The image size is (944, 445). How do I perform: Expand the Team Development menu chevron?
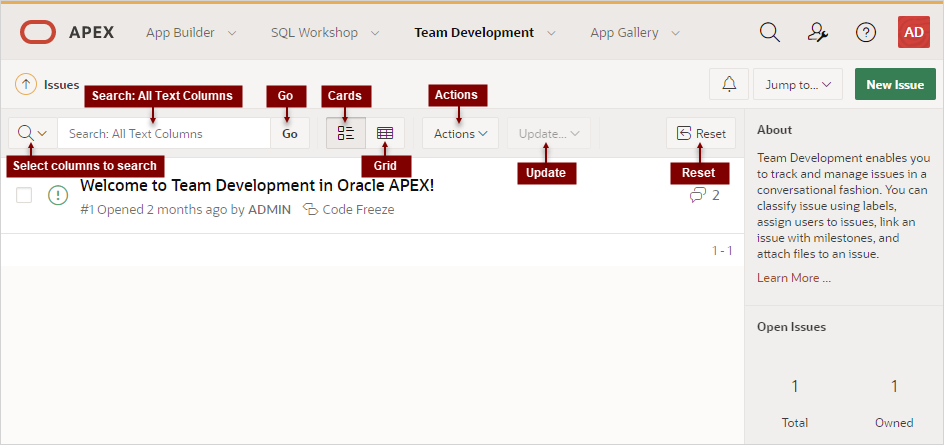551,33
